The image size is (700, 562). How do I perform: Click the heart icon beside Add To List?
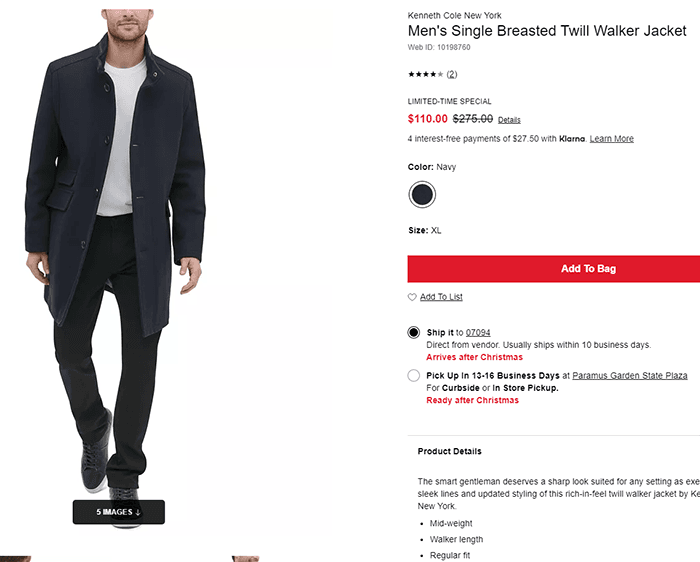(x=412, y=297)
